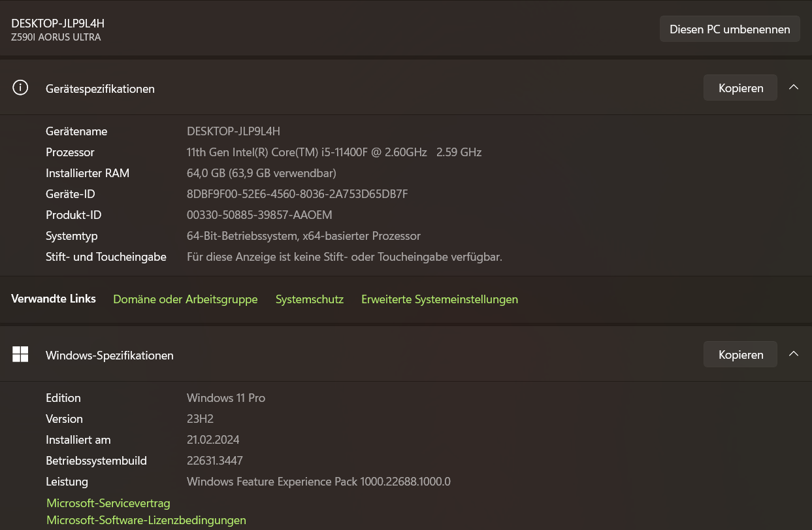Click the Systemtyp value 64-Bit-Betriebssystem
812x530 pixels.
(x=304, y=236)
